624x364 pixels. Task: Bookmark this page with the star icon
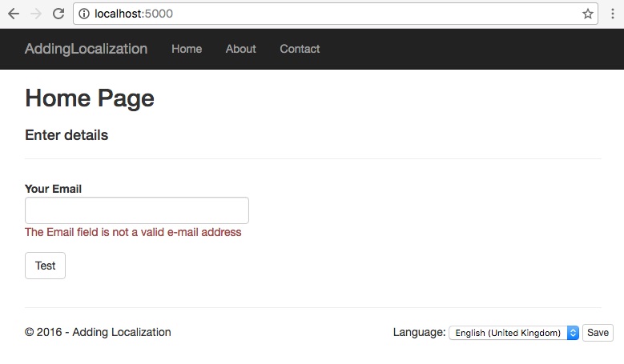pos(587,14)
